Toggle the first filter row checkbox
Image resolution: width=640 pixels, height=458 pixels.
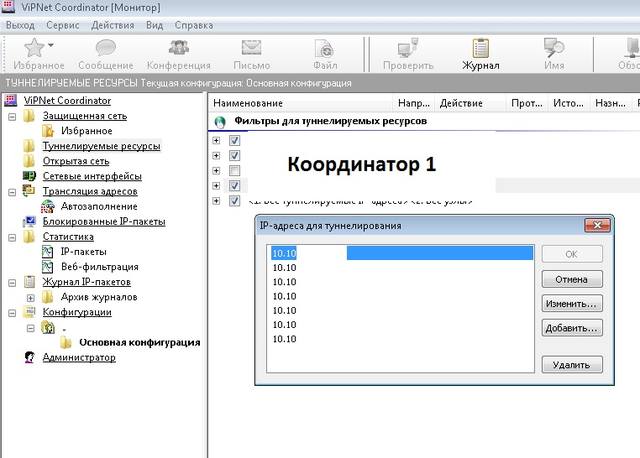click(x=234, y=140)
